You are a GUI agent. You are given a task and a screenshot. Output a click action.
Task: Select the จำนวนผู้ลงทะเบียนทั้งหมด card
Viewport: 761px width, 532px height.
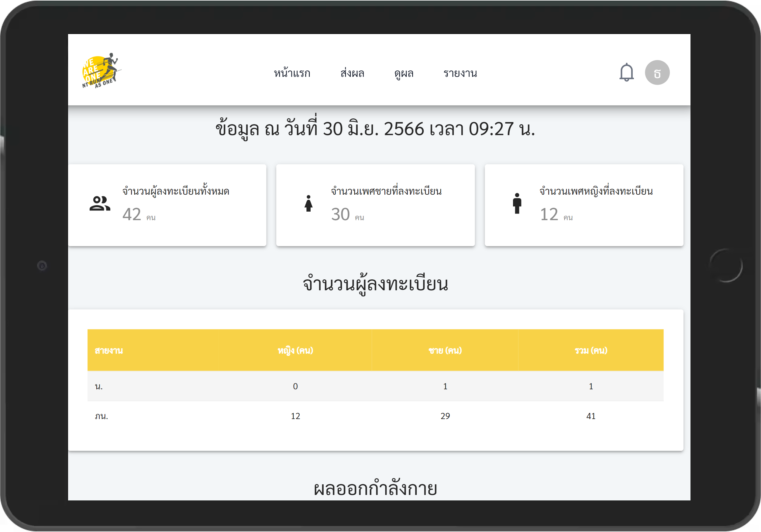(x=167, y=205)
